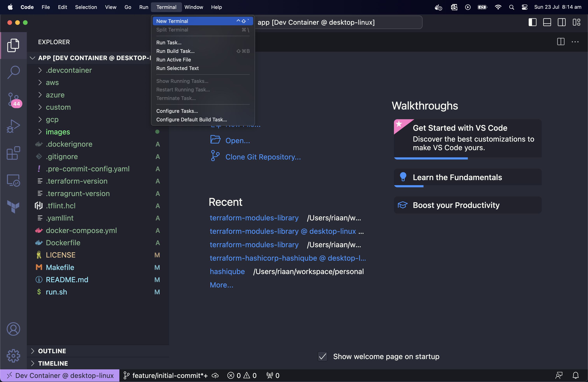Choose Run Selected Text menu entry
588x382 pixels.
click(203, 68)
